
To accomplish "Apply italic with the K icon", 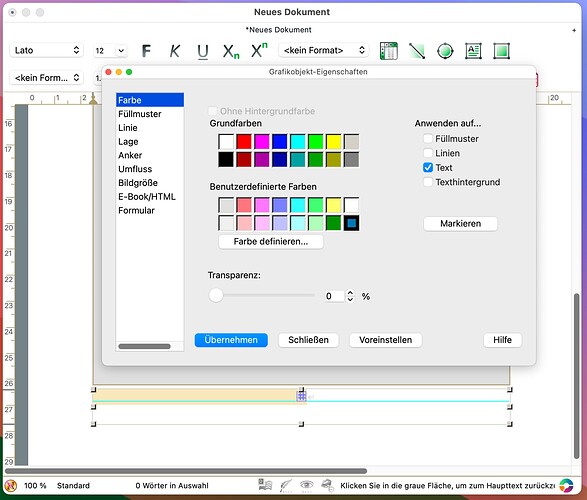I will click(174, 51).
